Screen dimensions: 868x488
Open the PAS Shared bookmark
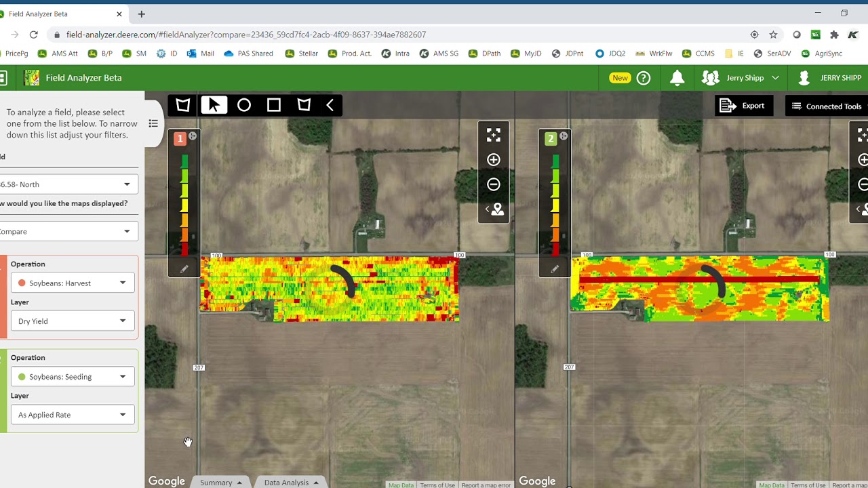click(x=248, y=54)
